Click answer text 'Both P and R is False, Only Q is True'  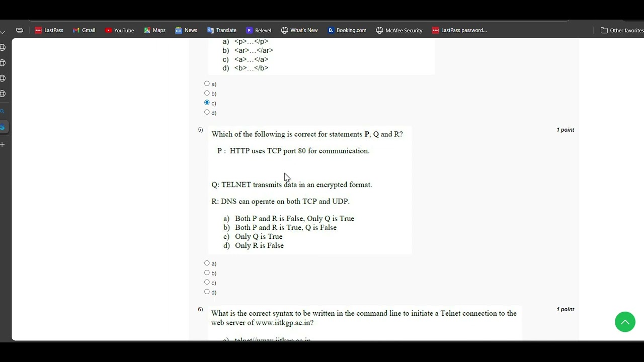pyautogui.click(x=294, y=219)
